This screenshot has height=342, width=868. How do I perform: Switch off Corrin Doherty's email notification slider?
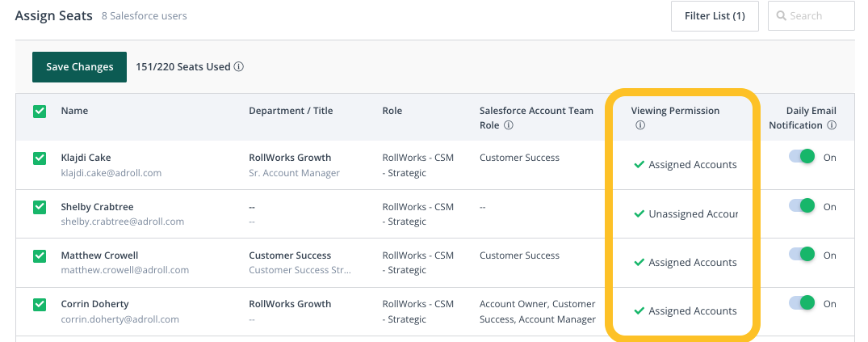tap(802, 302)
